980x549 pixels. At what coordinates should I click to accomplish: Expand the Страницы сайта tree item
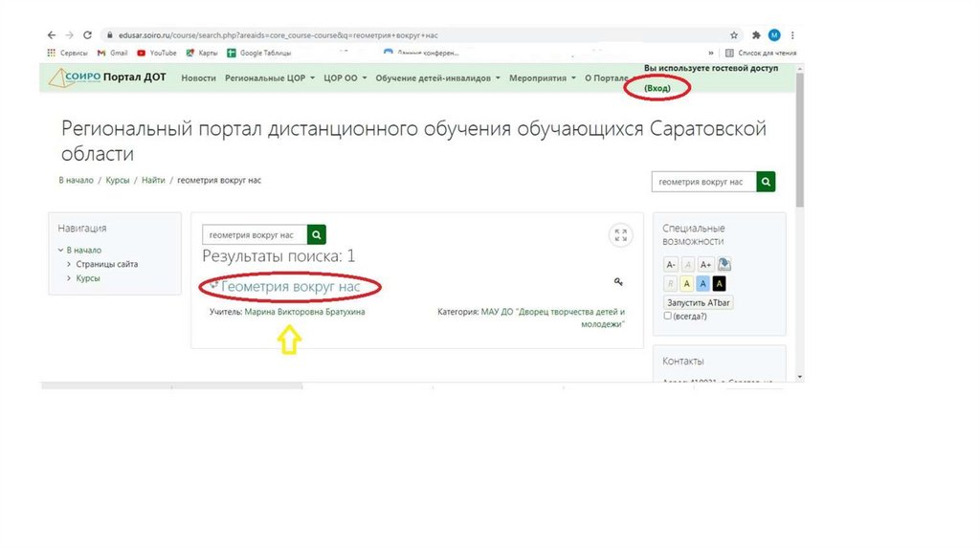pyautogui.click(x=69, y=264)
